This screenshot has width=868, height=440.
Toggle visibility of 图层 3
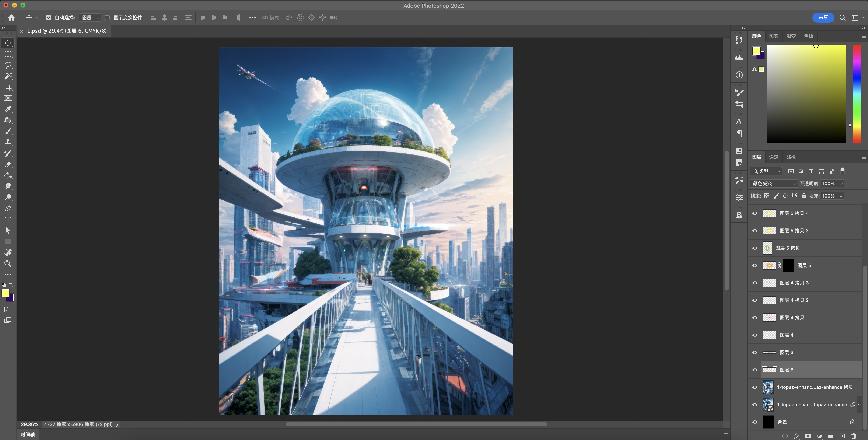coord(755,352)
